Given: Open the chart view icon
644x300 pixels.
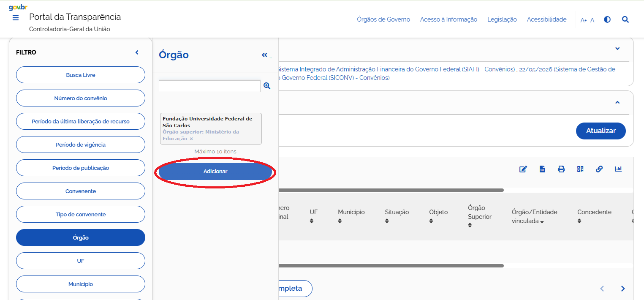Looking at the screenshot, I should pyautogui.click(x=618, y=169).
